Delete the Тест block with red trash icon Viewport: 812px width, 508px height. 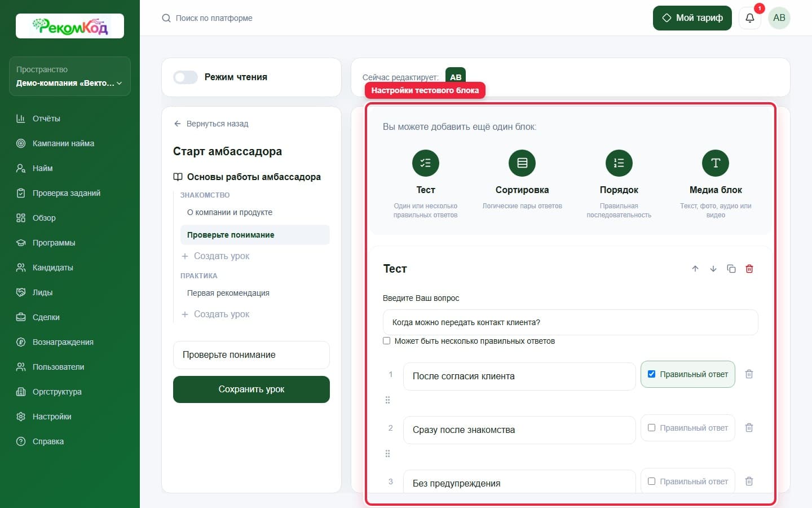click(749, 269)
